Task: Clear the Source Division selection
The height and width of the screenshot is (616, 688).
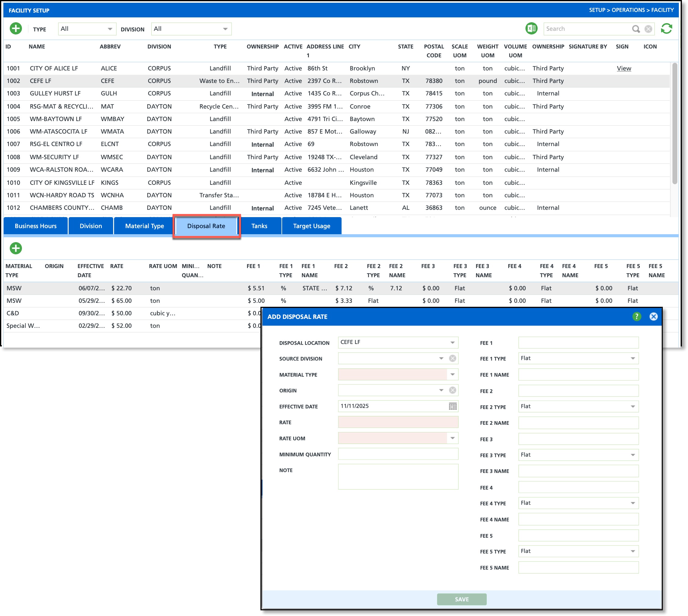Action: 452,358
